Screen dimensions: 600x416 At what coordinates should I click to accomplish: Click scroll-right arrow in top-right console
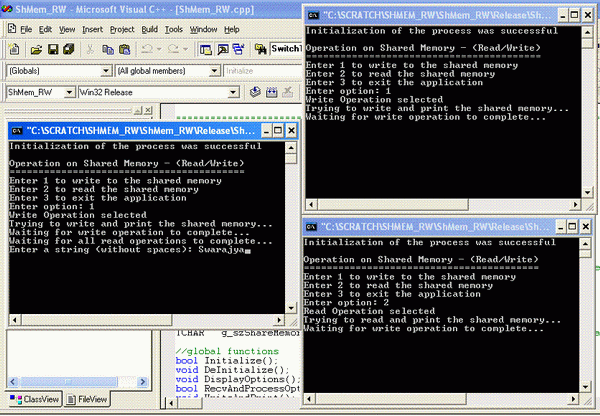pos(576,205)
